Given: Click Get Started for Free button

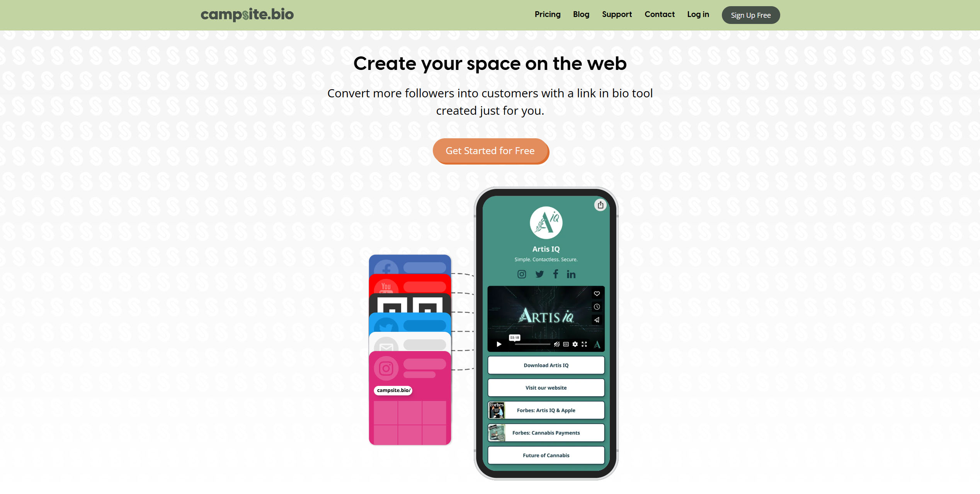Looking at the screenshot, I should click(x=490, y=151).
